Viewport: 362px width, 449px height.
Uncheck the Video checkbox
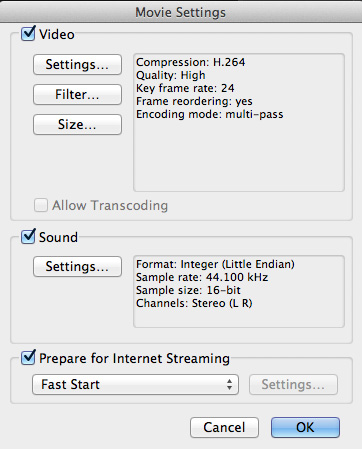(28, 34)
